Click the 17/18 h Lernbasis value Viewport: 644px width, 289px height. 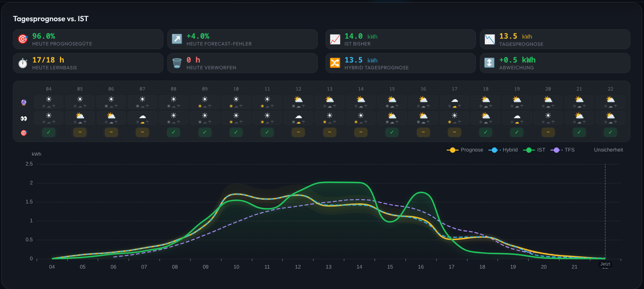click(48, 60)
